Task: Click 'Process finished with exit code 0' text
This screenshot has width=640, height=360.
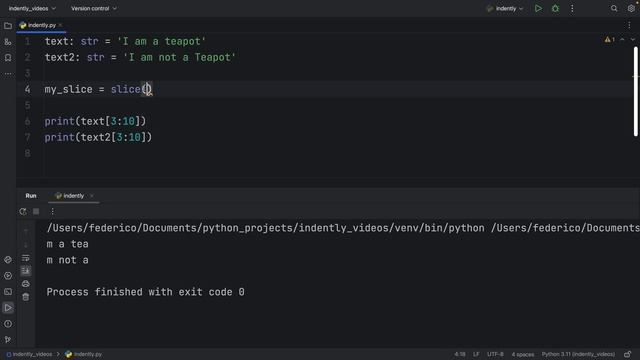Action: (x=145, y=292)
